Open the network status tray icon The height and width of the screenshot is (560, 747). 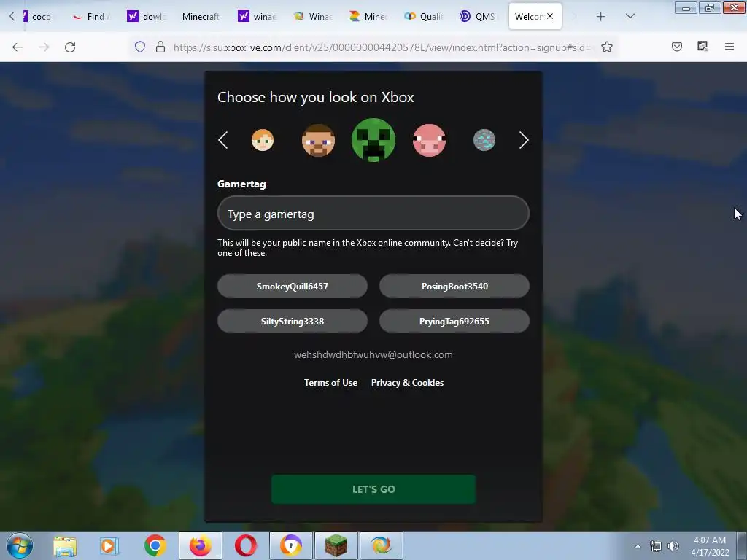coord(656,546)
